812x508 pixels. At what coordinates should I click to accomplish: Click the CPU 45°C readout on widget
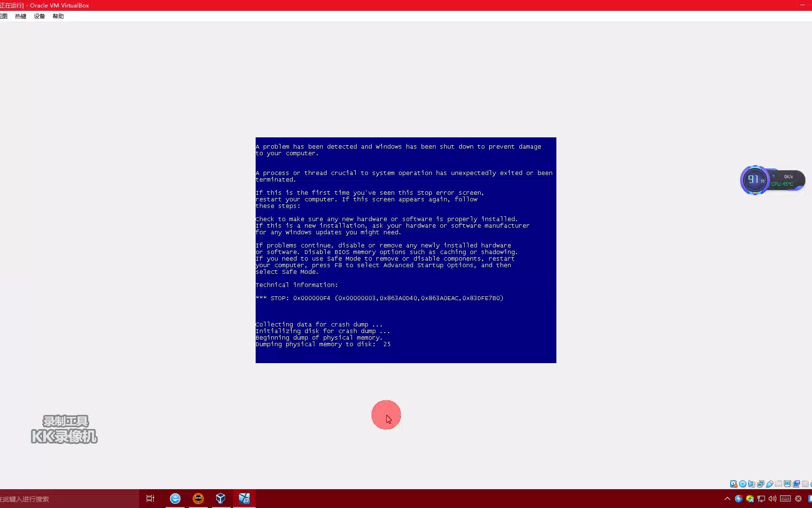(x=782, y=184)
